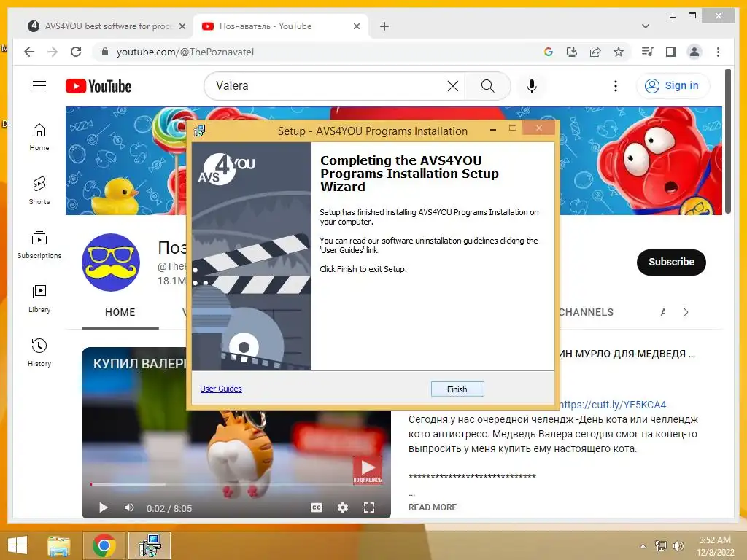The image size is (747, 560).
Task: Mute the featured video volume
Action: (128, 508)
